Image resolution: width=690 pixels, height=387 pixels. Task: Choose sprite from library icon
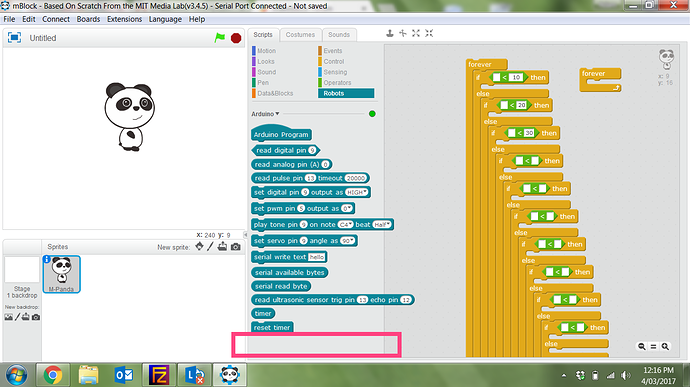coord(199,247)
